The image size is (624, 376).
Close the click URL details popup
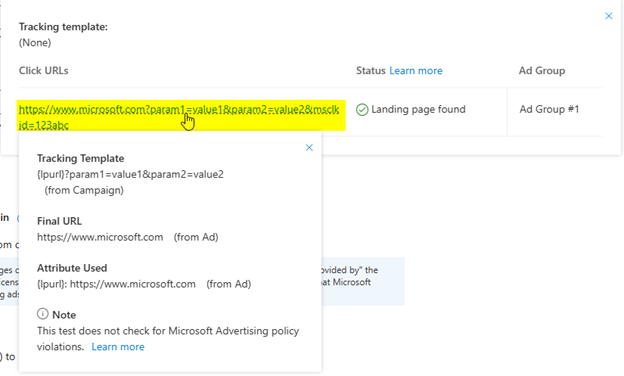click(x=309, y=148)
